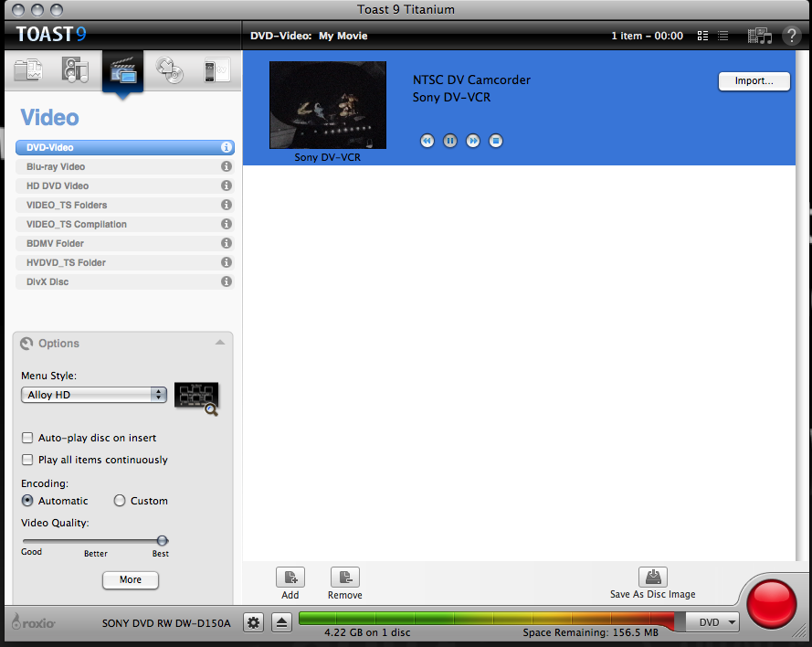
Task: Click the Remove item icon
Action: [345, 577]
